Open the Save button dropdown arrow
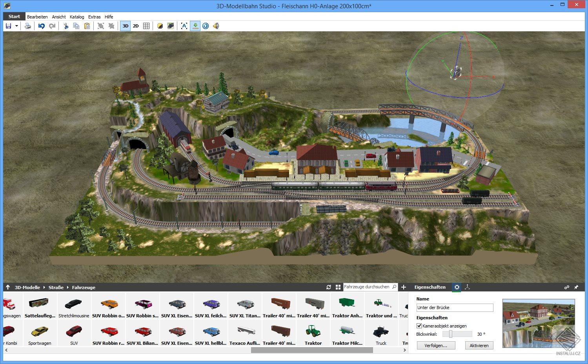This screenshot has width=588, height=364. click(x=16, y=26)
